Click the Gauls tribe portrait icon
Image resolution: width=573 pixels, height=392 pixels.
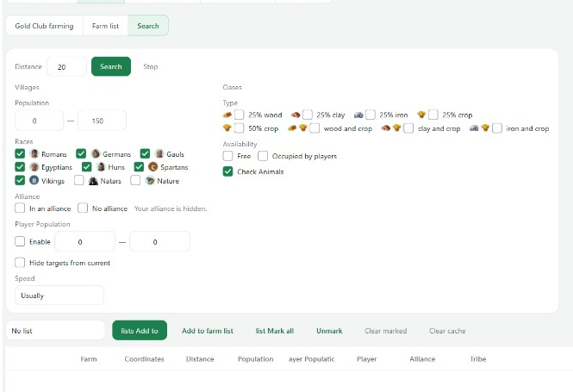pyautogui.click(x=159, y=154)
